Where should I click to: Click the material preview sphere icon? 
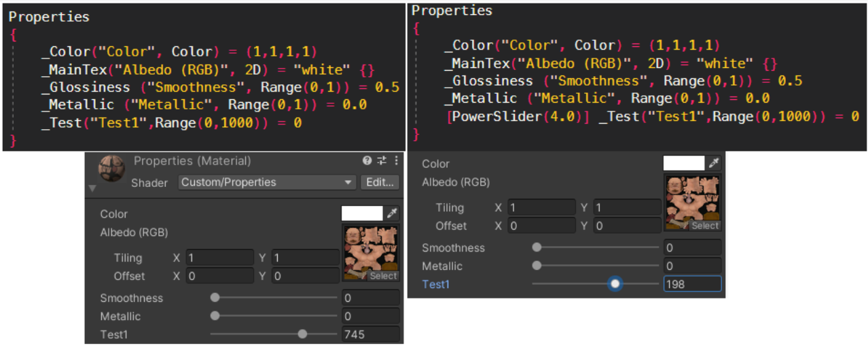click(112, 169)
